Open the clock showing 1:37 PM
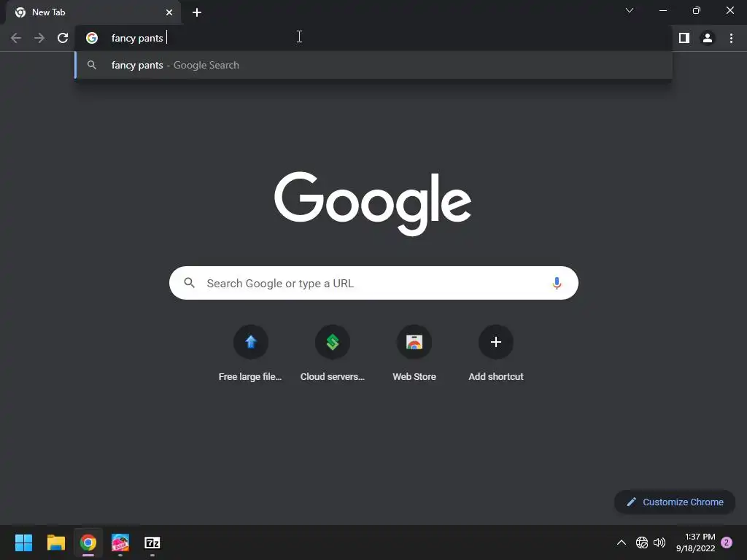Viewport: 747px width, 560px height. (695, 542)
